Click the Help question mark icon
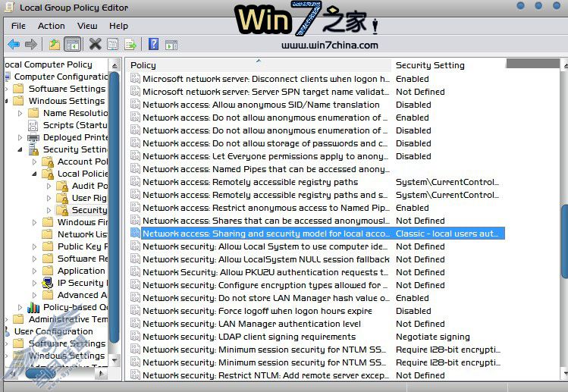The image size is (568, 392). 154,44
